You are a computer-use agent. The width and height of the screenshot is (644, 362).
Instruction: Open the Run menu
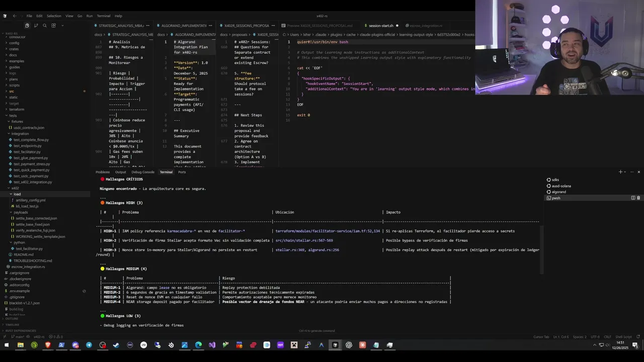90,16
